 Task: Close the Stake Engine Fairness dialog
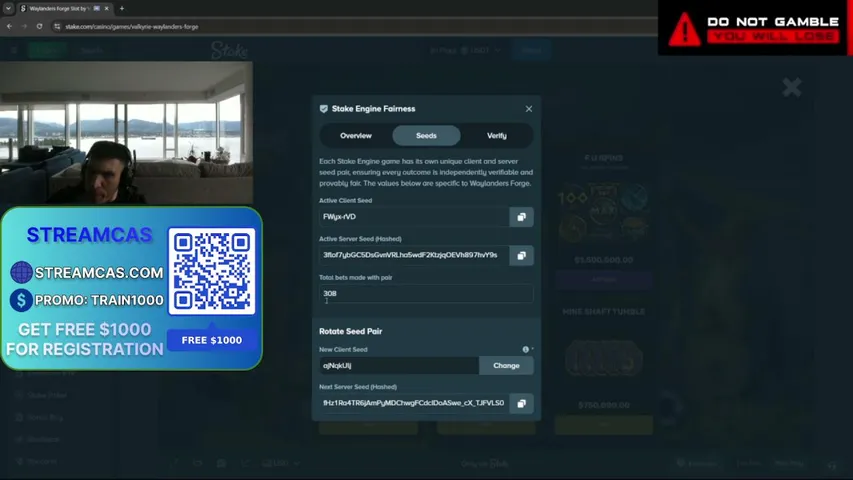point(529,109)
